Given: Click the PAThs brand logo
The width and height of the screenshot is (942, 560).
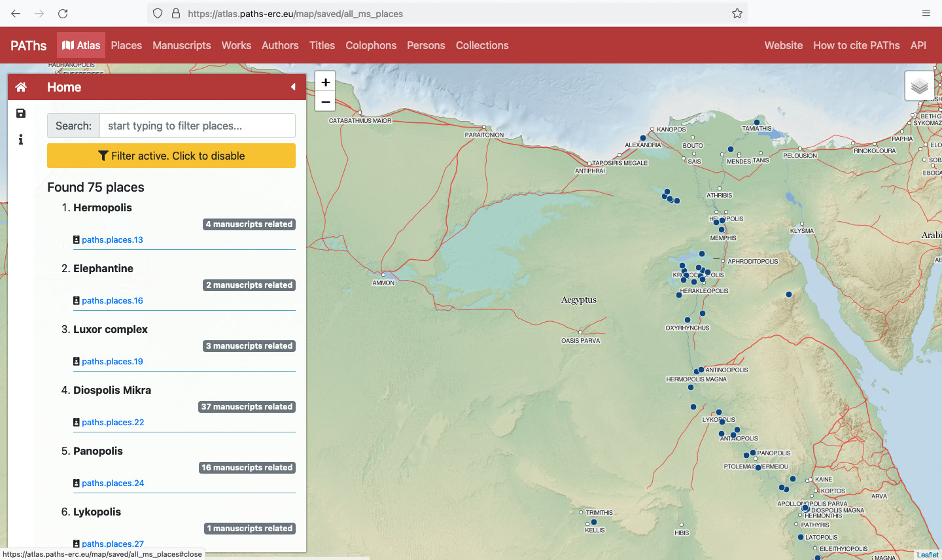Looking at the screenshot, I should tap(29, 45).
